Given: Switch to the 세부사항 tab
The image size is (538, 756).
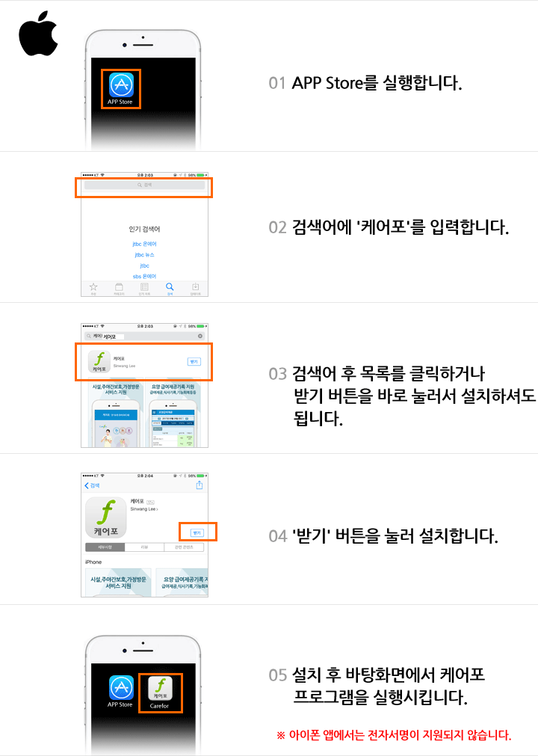Looking at the screenshot, I should tap(105, 547).
